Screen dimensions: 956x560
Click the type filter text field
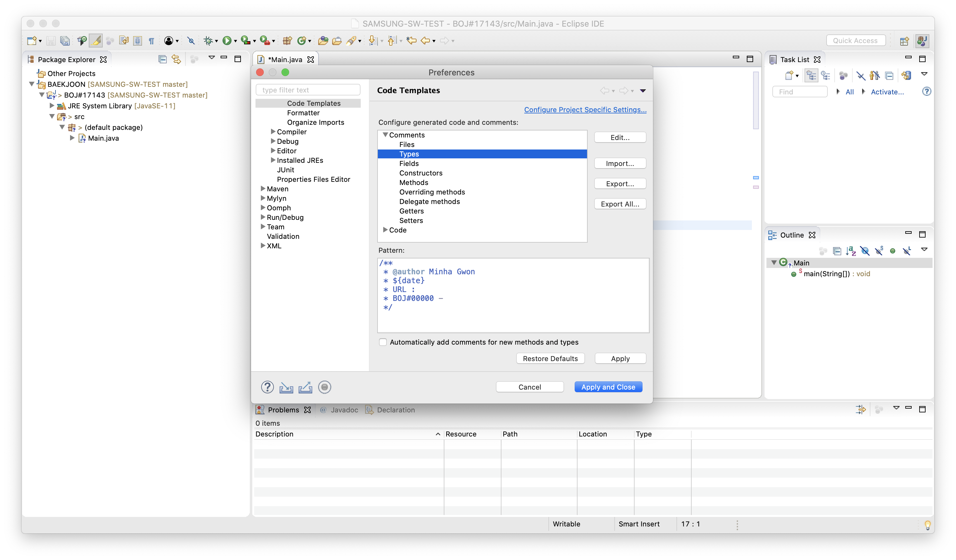click(308, 90)
